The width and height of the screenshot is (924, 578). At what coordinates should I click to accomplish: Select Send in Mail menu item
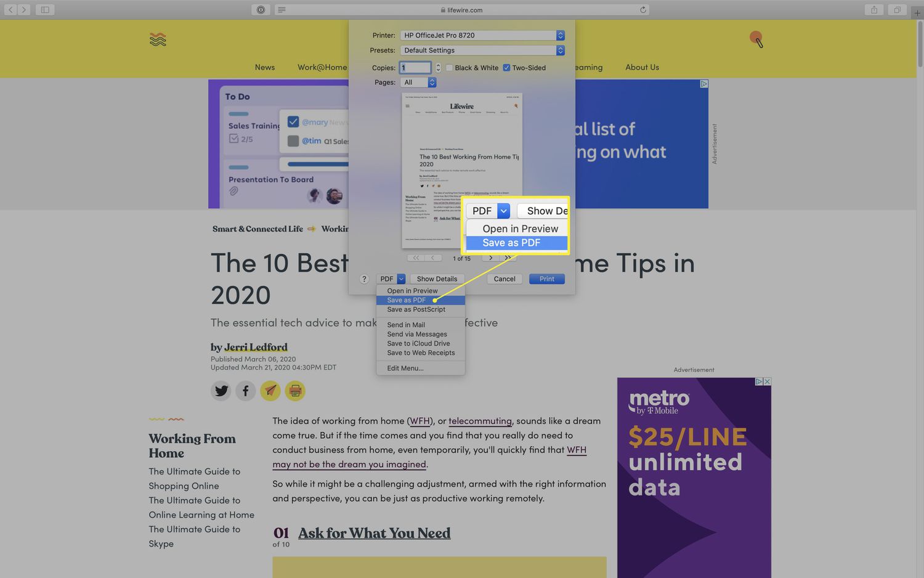tap(421, 325)
